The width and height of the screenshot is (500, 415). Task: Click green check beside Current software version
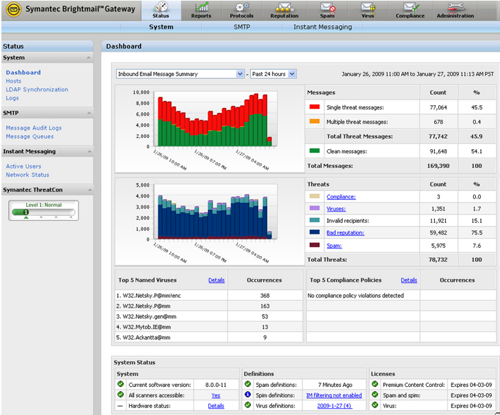(121, 384)
